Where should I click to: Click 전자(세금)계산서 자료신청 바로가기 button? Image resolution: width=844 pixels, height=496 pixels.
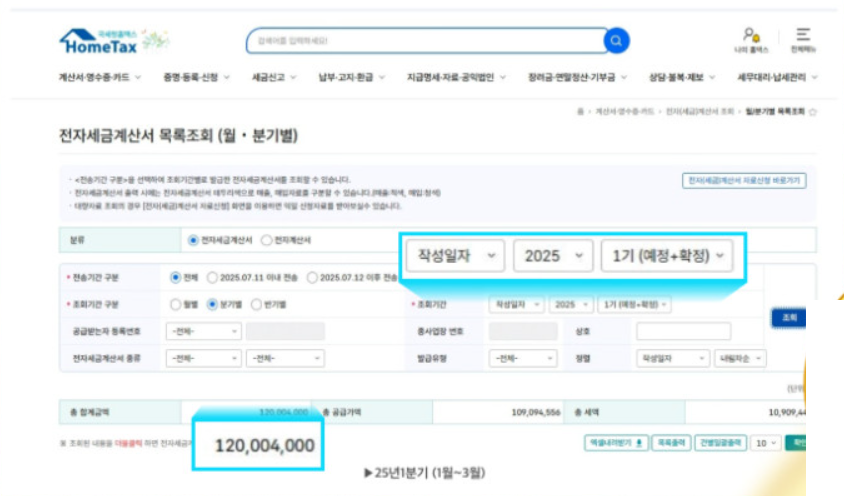click(x=744, y=180)
